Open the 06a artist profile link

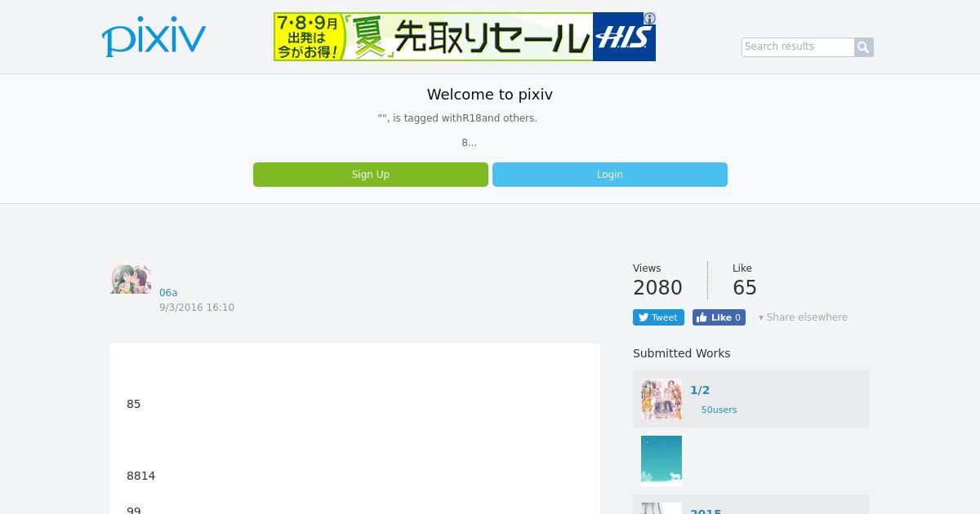pyautogui.click(x=168, y=293)
